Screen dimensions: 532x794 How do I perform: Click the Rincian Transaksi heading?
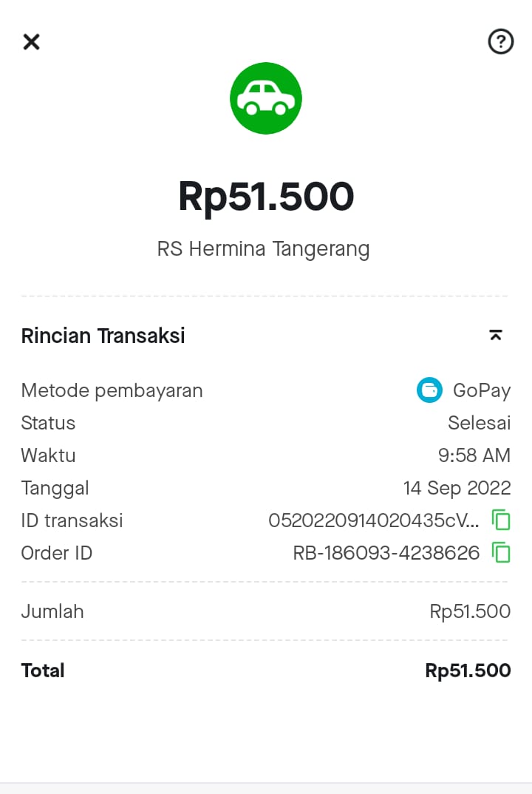click(103, 336)
